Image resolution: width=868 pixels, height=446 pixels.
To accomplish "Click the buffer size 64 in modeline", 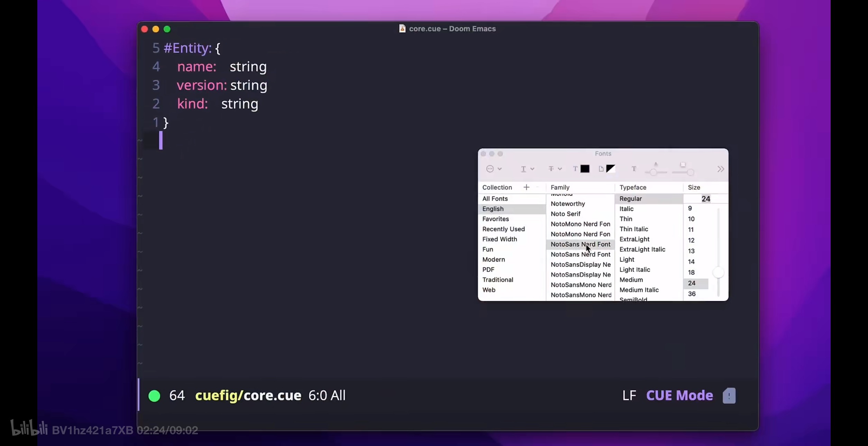I will pos(177,396).
